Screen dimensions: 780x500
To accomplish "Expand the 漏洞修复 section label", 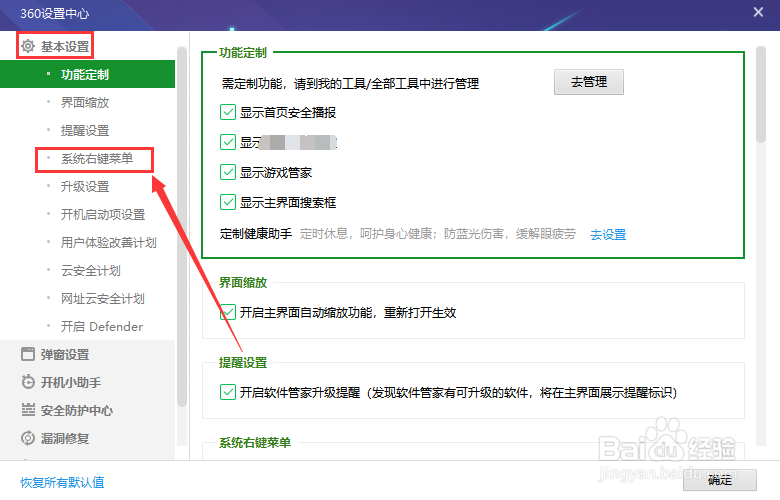I will pos(65,438).
